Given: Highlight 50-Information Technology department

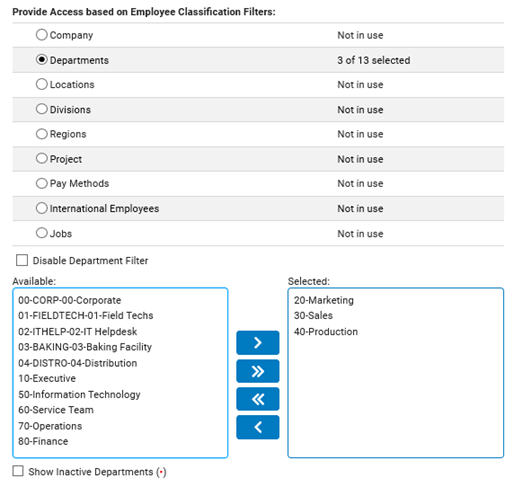Looking at the screenshot, I should click(79, 394).
